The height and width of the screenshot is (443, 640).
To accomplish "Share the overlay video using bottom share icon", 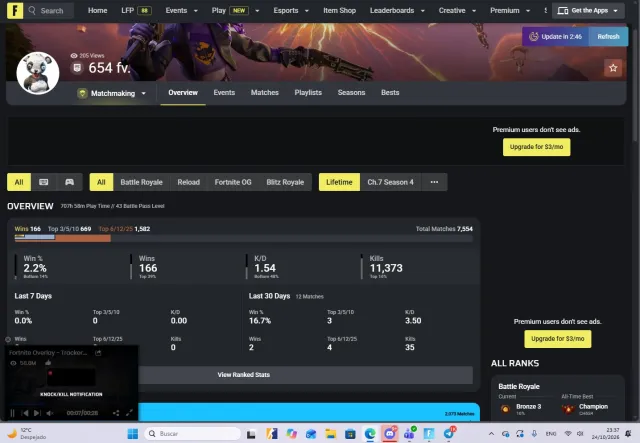I will tap(116, 413).
